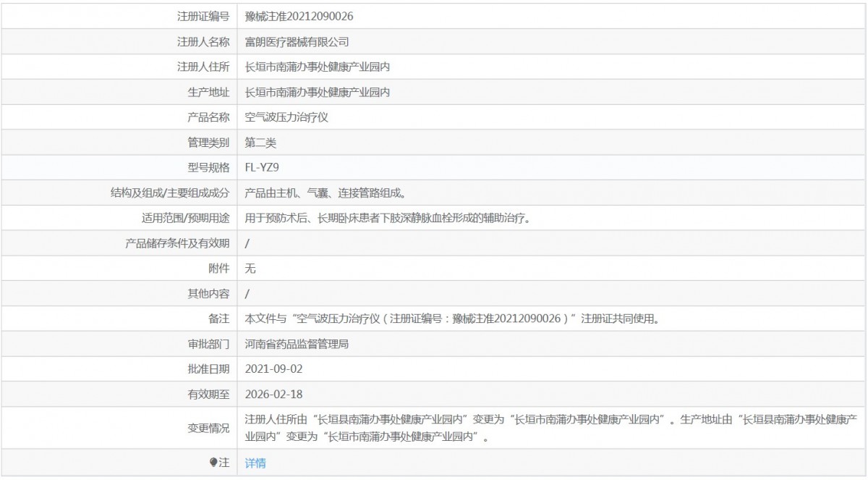Click the address value in the 生产地址 row
868x480 pixels.
(x=318, y=92)
